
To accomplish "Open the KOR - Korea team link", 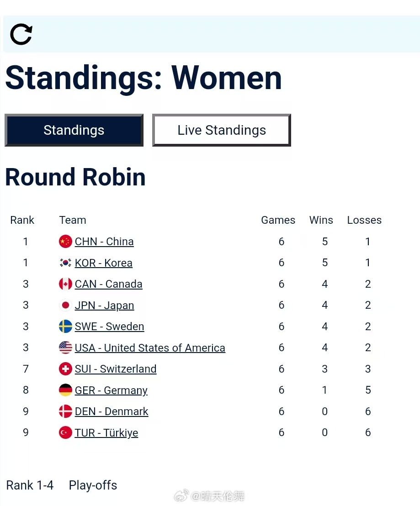I will (x=104, y=263).
